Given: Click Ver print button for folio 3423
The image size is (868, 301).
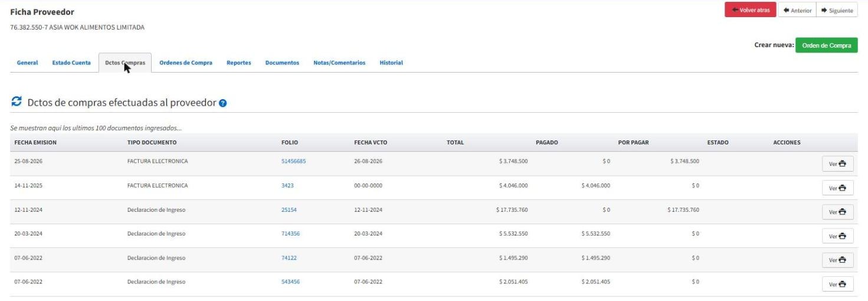Looking at the screenshot, I should [837, 188].
